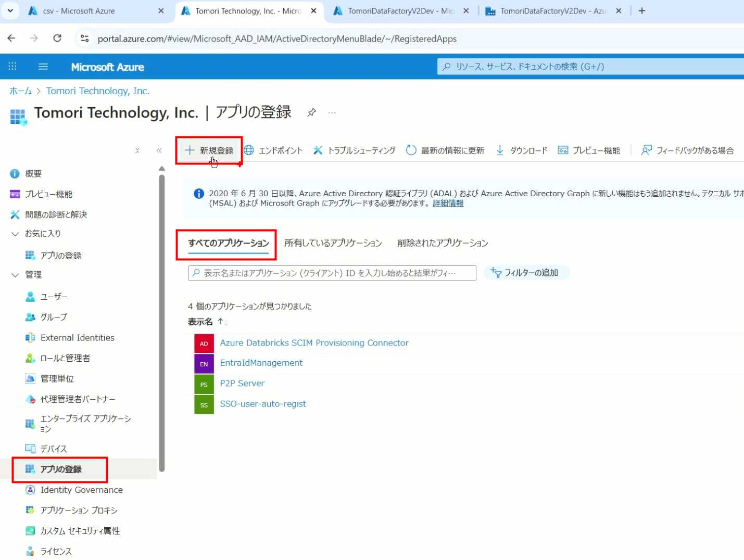744x560 pixels.
Task: Open the Azure portal hamburger menu
Action: click(43, 67)
